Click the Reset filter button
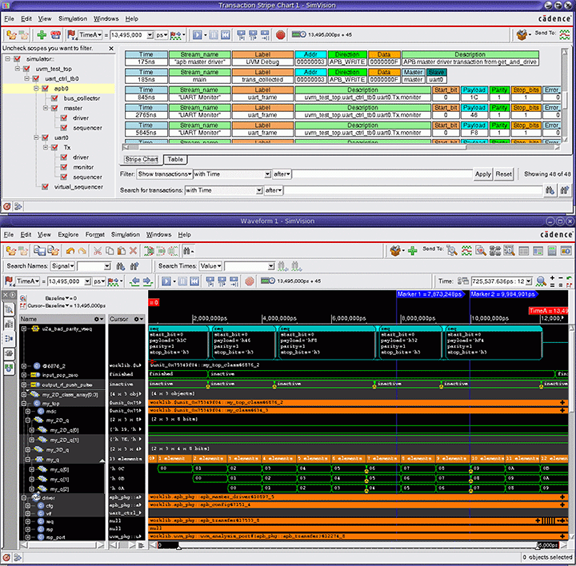Image resolution: width=576 pixels, height=566 pixels. point(504,174)
